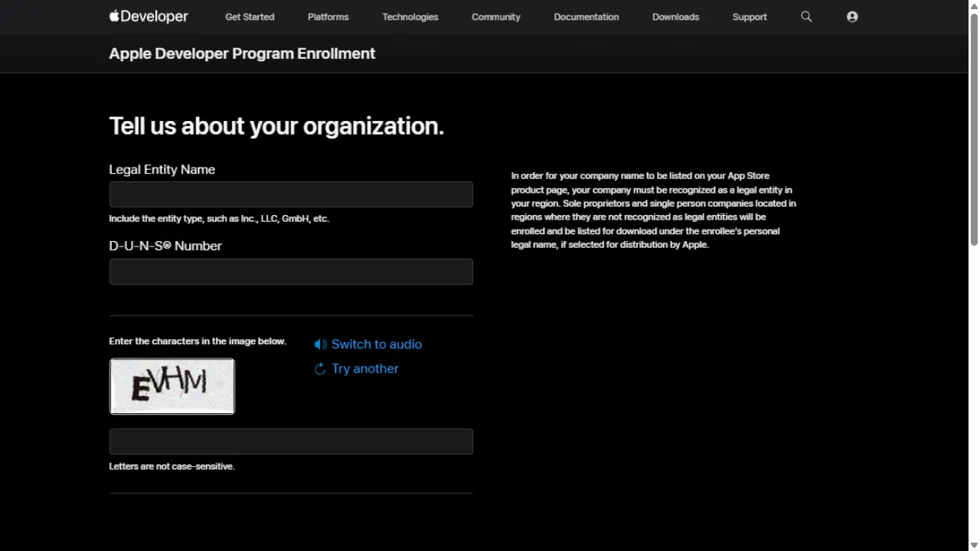The width and height of the screenshot is (980, 551).
Task: Click the speaker icon beside Switch to audio
Action: pyautogui.click(x=320, y=344)
